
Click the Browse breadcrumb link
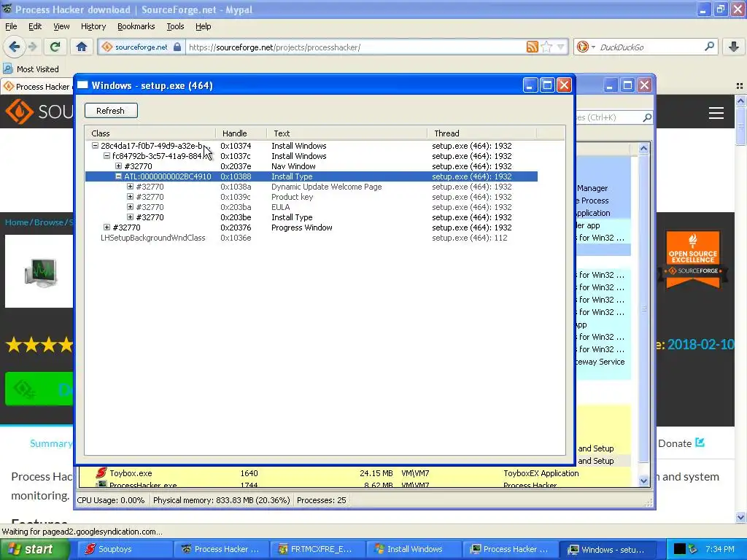(x=48, y=222)
